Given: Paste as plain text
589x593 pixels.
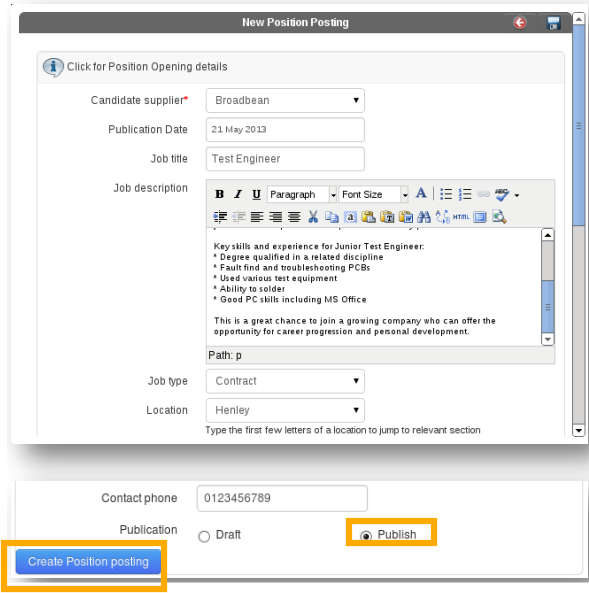Looking at the screenshot, I should click(387, 217).
